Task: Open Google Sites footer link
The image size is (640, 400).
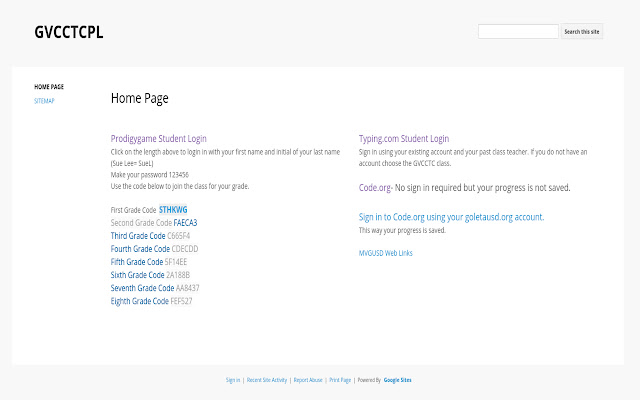Action: (398, 380)
